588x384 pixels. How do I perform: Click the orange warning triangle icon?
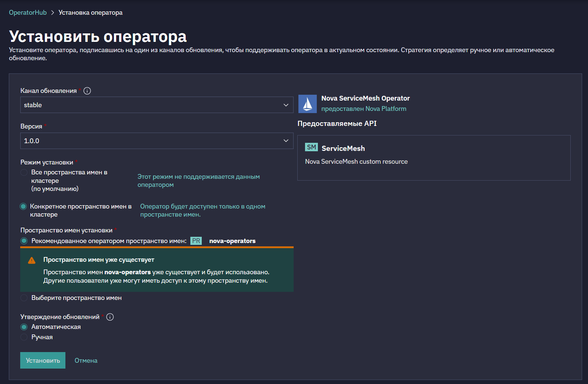tap(32, 260)
